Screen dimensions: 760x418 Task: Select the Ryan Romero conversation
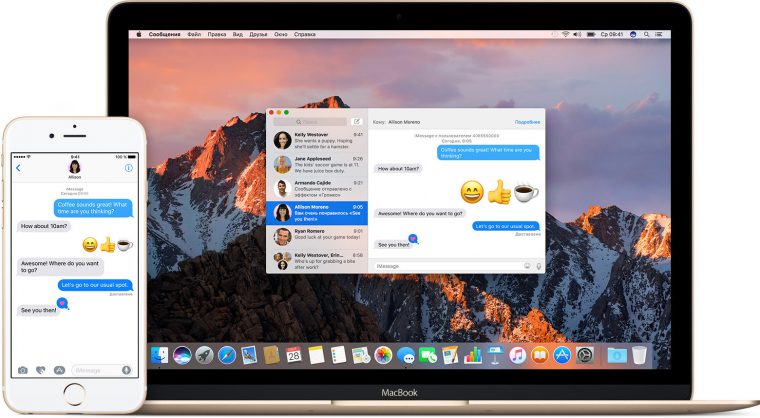[317, 237]
